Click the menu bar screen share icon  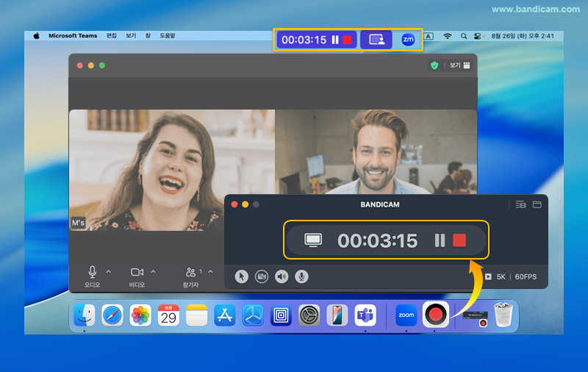pos(376,40)
